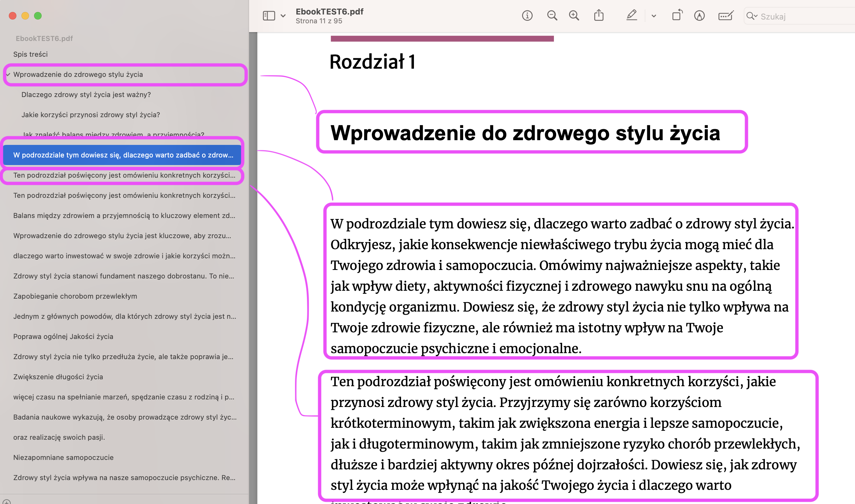
Task: Select 'Zdrowy styl życia nie tylko przedłuża' row
Action: pos(123,357)
